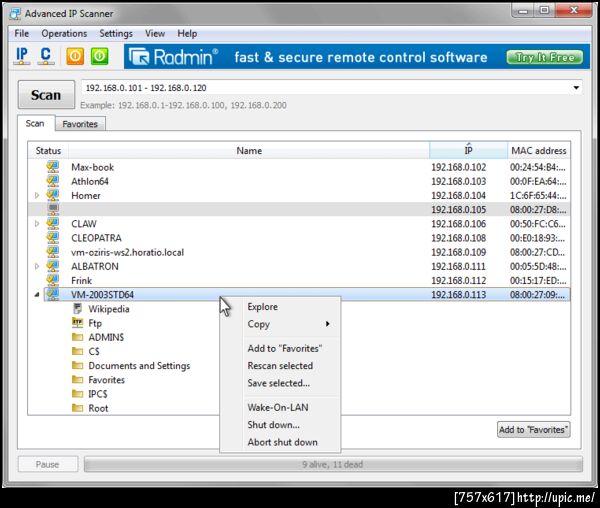Select the MAC cell 00:0F:EA:64:...

pos(538,181)
